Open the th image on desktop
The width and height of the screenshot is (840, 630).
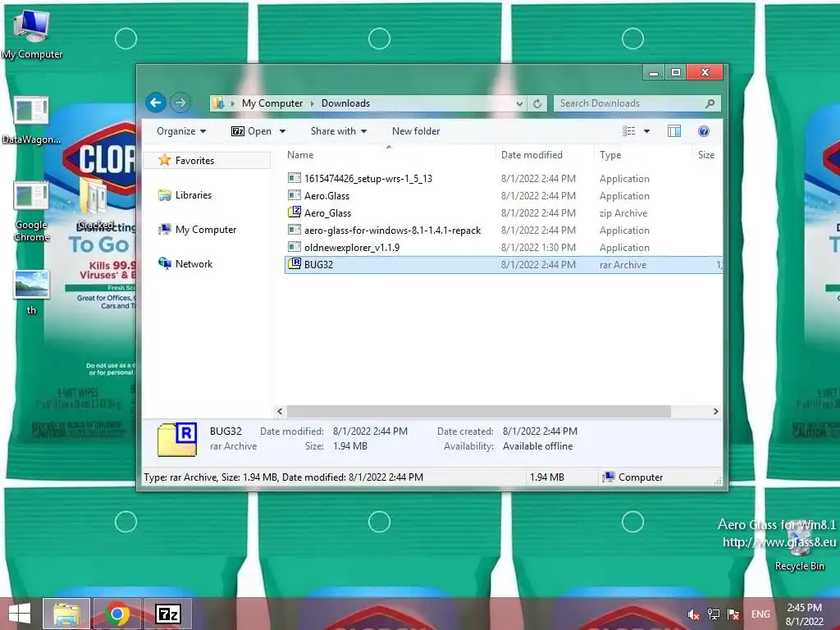31,291
